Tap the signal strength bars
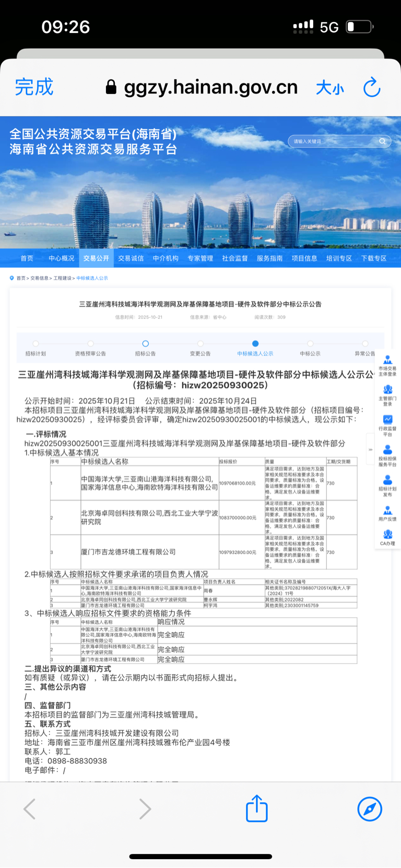 click(303, 27)
